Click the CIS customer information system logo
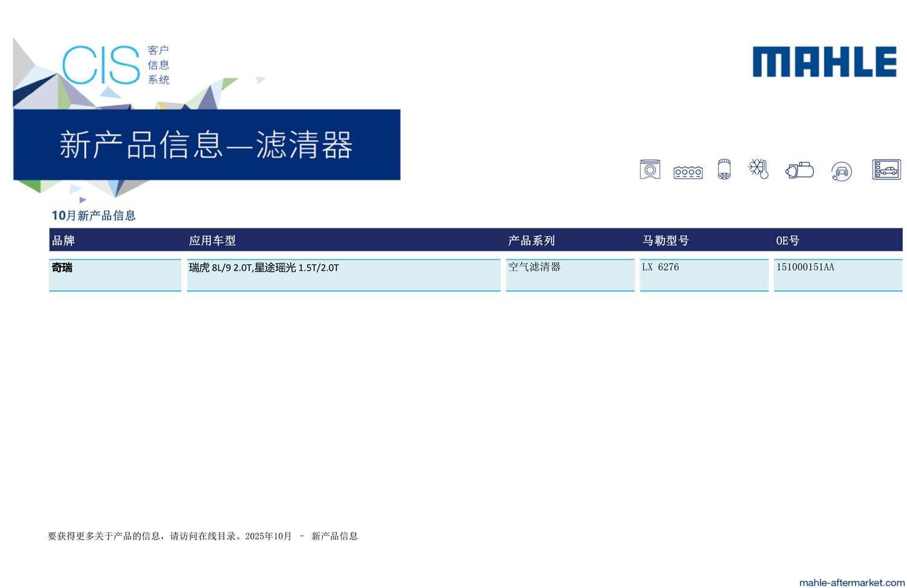The image size is (907, 588). point(115,65)
